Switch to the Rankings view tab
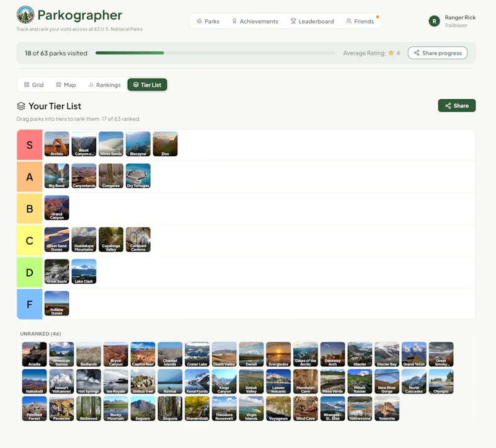 click(104, 85)
